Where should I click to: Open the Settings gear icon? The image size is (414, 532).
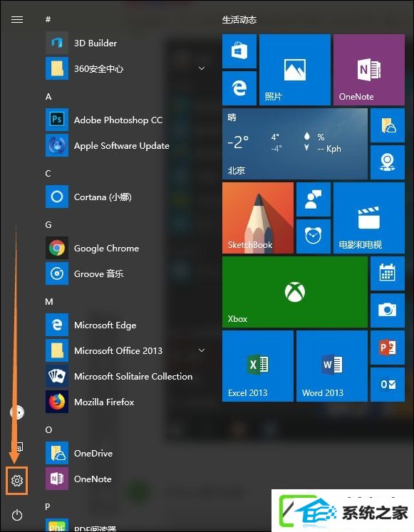(x=17, y=481)
